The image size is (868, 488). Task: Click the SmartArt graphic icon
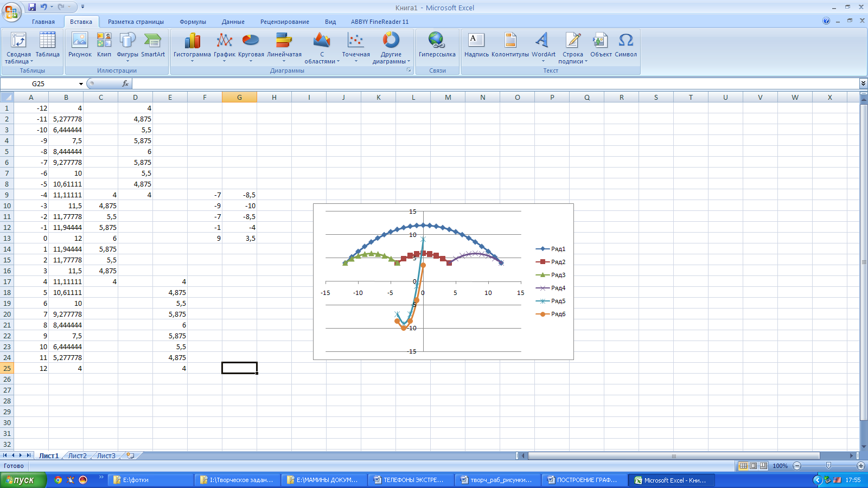[x=153, y=44]
